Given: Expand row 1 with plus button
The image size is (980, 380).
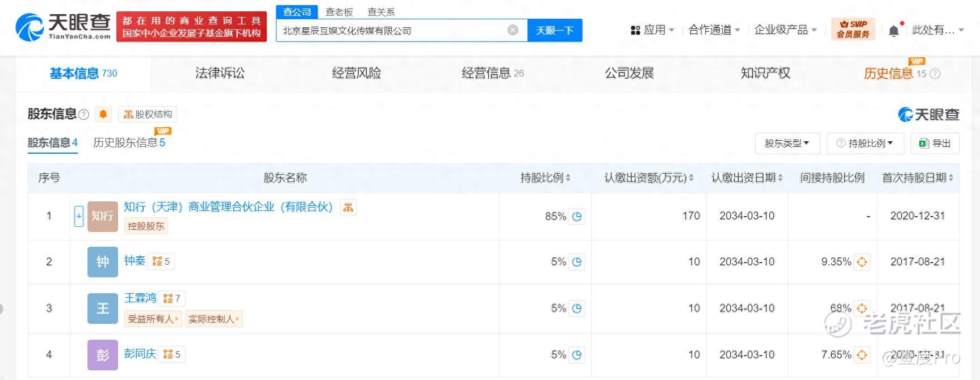Looking at the screenshot, I should 79,216.
